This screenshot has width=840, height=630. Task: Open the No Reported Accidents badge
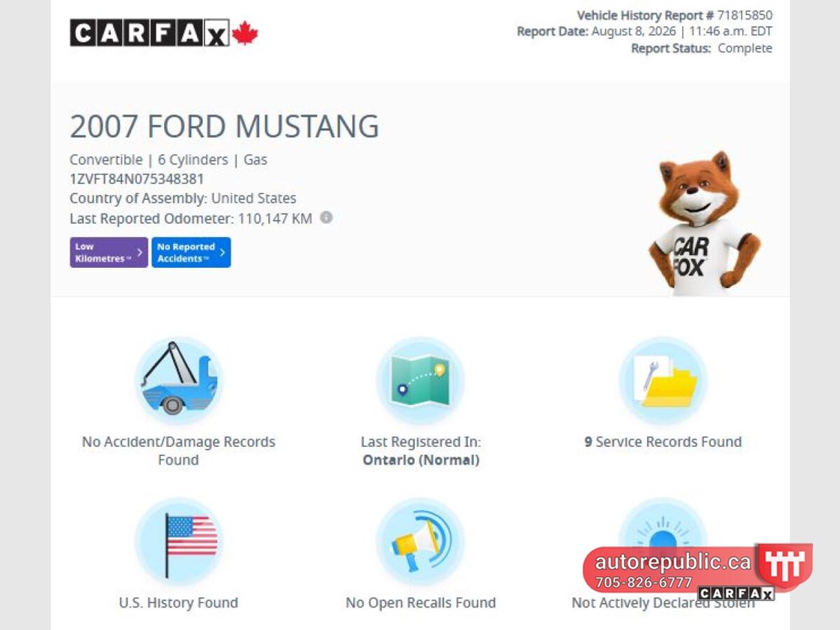pyautogui.click(x=191, y=253)
